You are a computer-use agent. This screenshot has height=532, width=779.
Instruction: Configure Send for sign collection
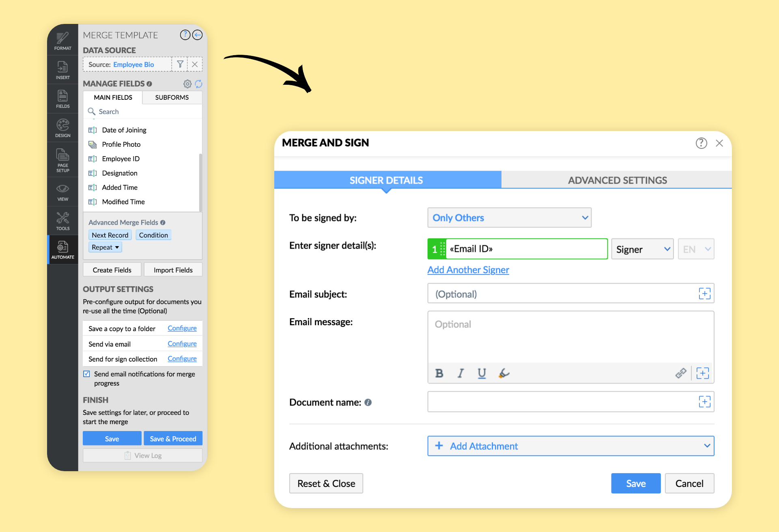tap(182, 358)
